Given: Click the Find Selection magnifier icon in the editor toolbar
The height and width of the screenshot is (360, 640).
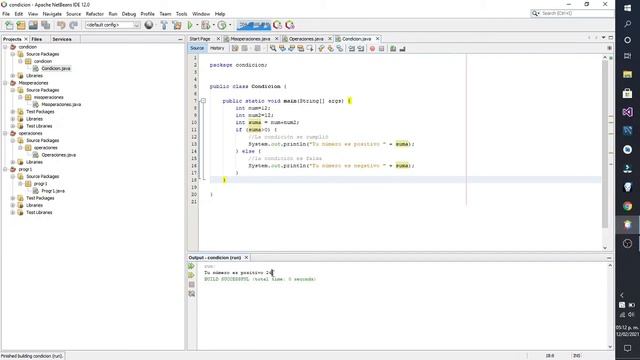Looking at the screenshot, I should (273, 49).
